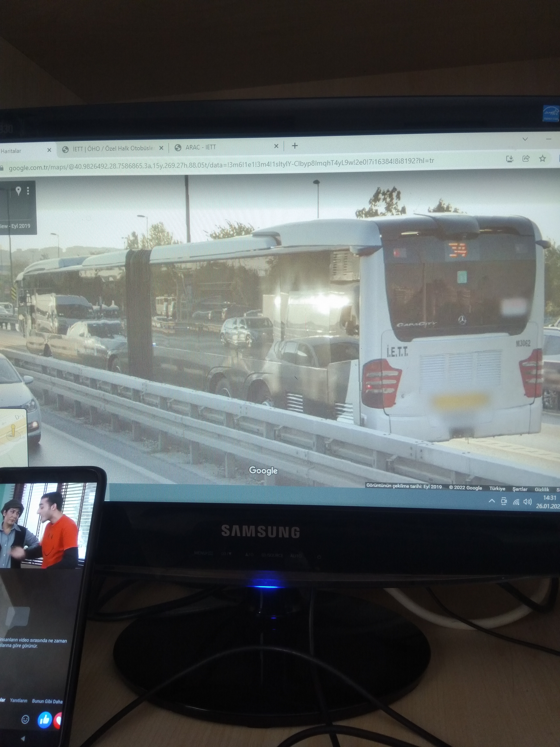Click the Gizlilik link at bottom
This screenshot has width=560, height=747.
pyautogui.click(x=542, y=489)
